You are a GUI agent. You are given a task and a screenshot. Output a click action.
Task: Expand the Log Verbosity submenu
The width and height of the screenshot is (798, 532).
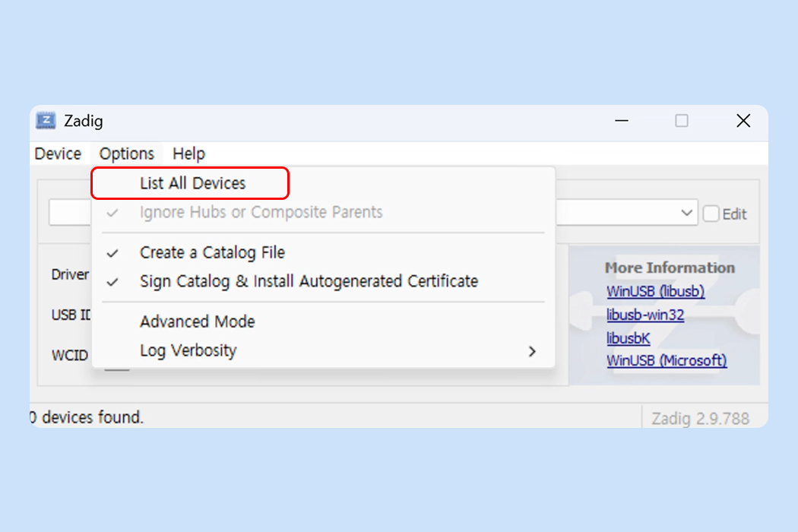pyautogui.click(x=323, y=351)
